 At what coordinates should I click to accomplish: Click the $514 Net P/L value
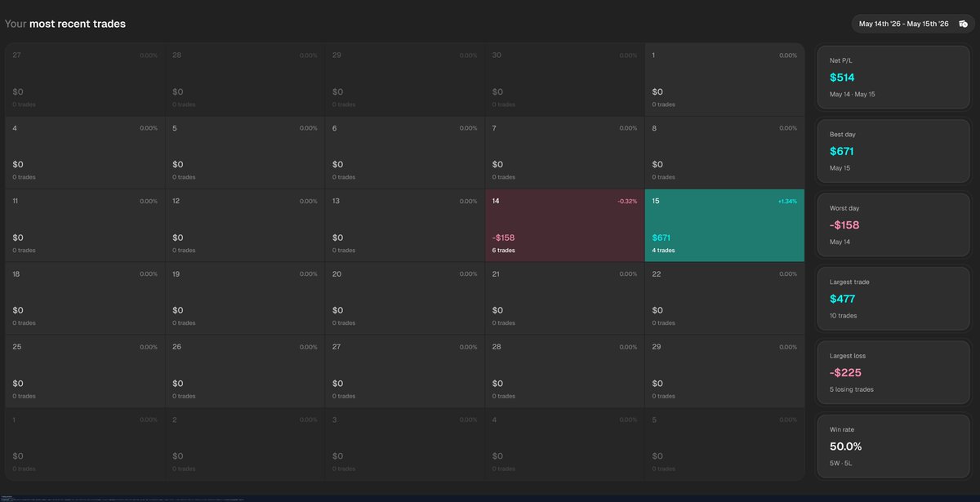tap(842, 78)
